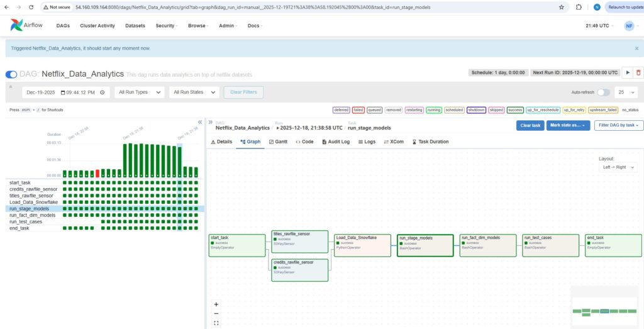This screenshot has height=329, width=644.
Task: Go back in browser history
Action: (x=7, y=8)
